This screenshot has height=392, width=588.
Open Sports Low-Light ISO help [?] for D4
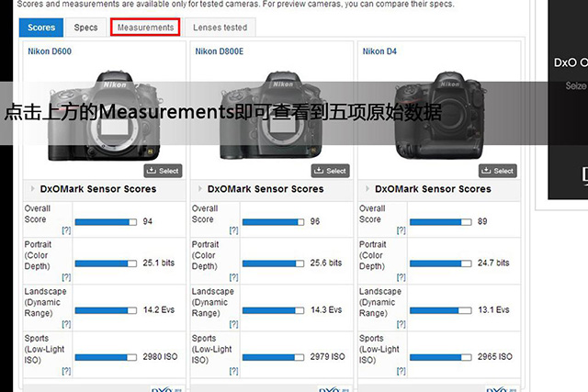401,371
